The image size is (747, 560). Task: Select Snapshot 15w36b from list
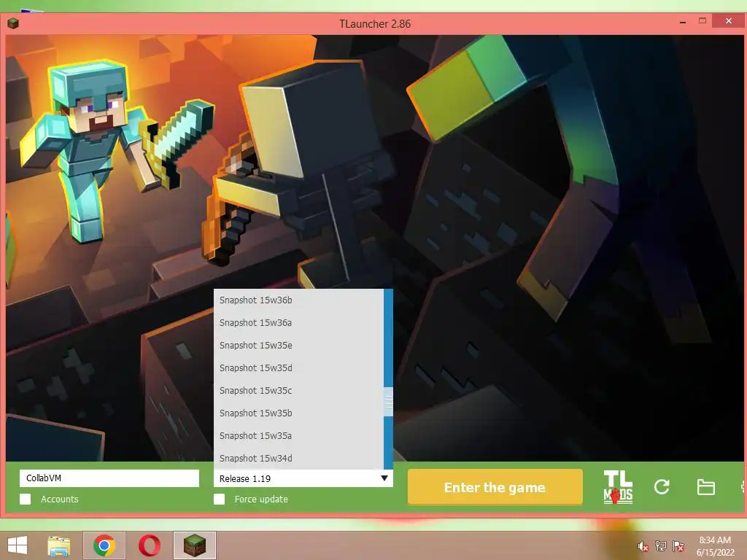pos(298,300)
